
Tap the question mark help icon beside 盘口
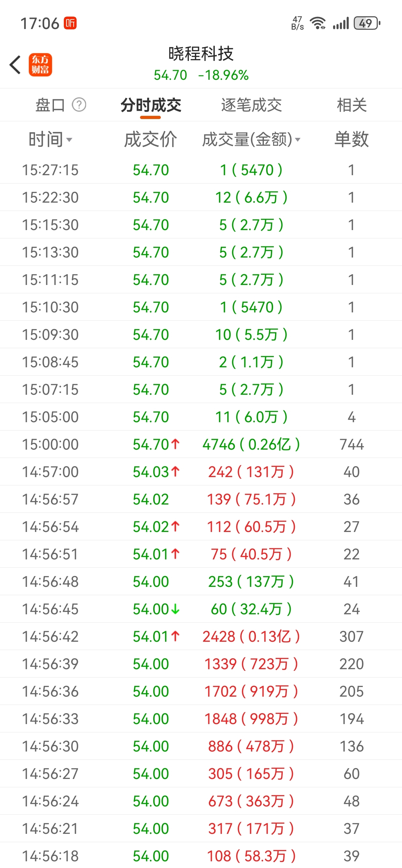(x=79, y=105)
